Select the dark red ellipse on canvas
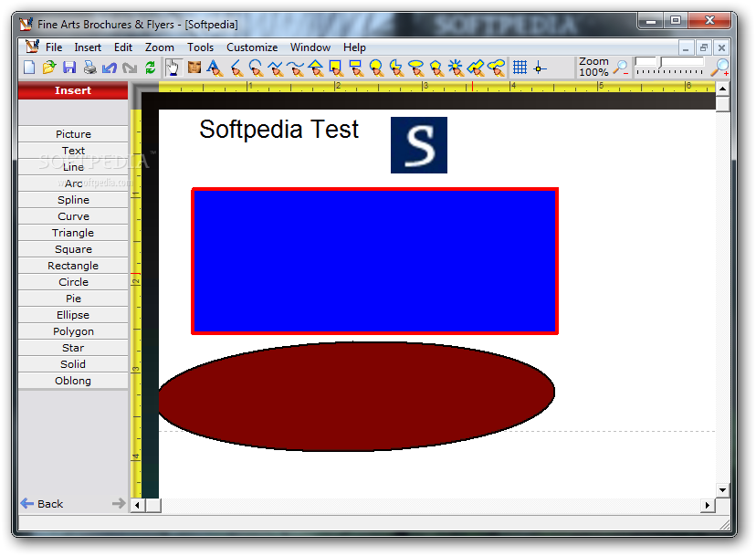The height and width of the screenshot is (556, 756). tap(357, 396)
